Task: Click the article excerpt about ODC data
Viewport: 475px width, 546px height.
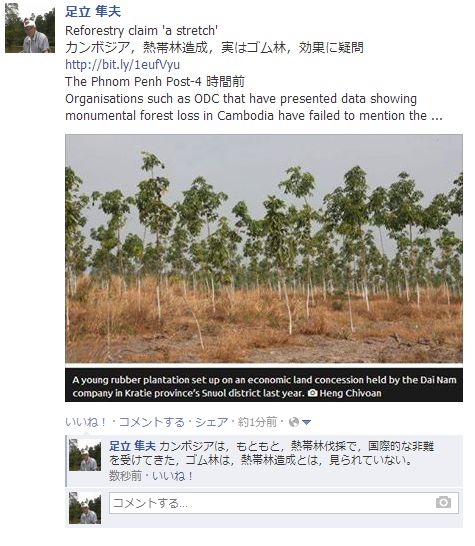Action: [254, 107]
